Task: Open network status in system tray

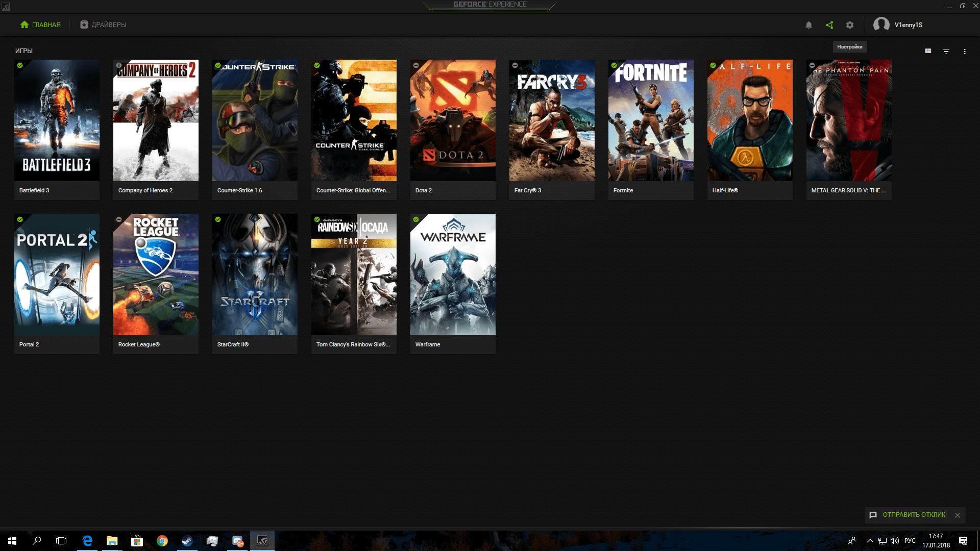Action: click(x=883, y=541)
